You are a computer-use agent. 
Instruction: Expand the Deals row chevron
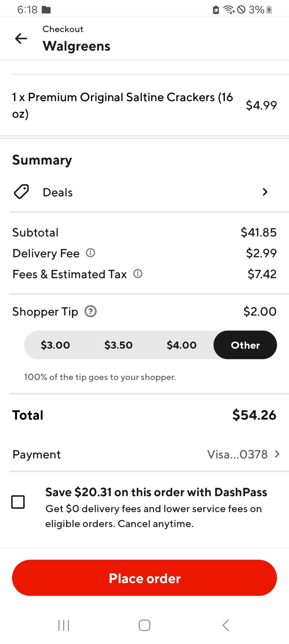[265, 192]
